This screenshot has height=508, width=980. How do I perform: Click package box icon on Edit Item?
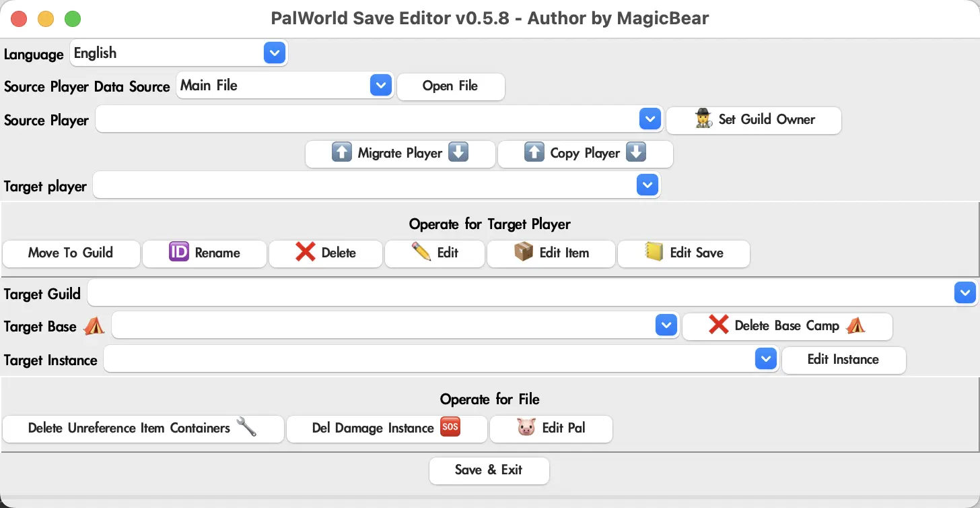[524, 252]
